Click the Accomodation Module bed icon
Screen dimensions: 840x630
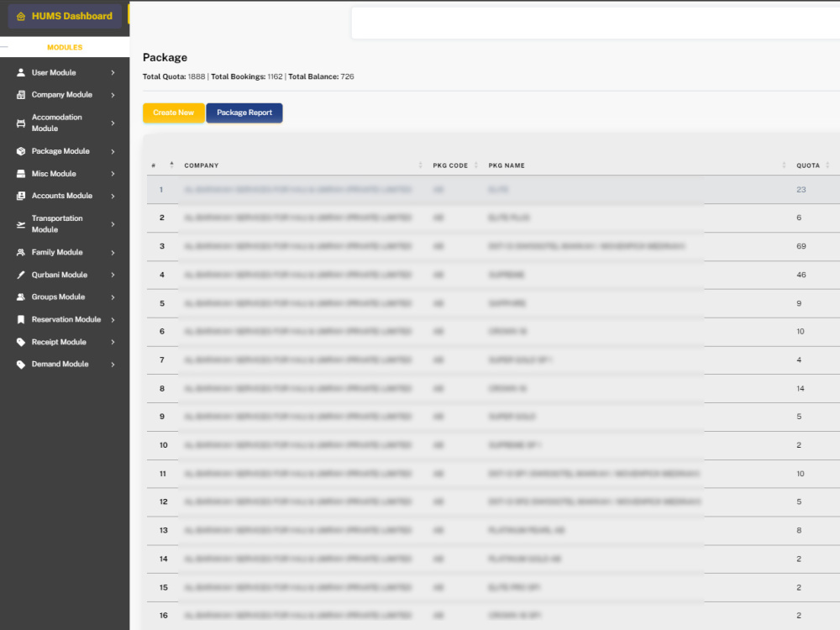21,123
